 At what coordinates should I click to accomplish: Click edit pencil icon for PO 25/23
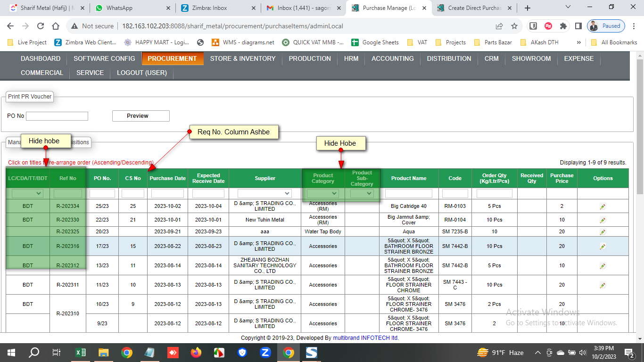tap(603, 206)
